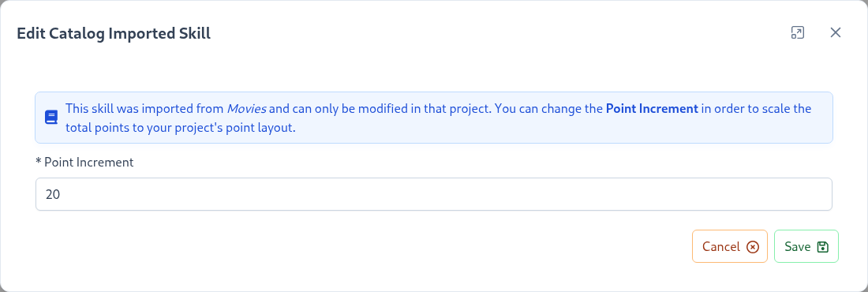868x292 pixels.
Task: Click the circled X icon inside Cancel
Action: pyautogui.click(x=753, y=246)
